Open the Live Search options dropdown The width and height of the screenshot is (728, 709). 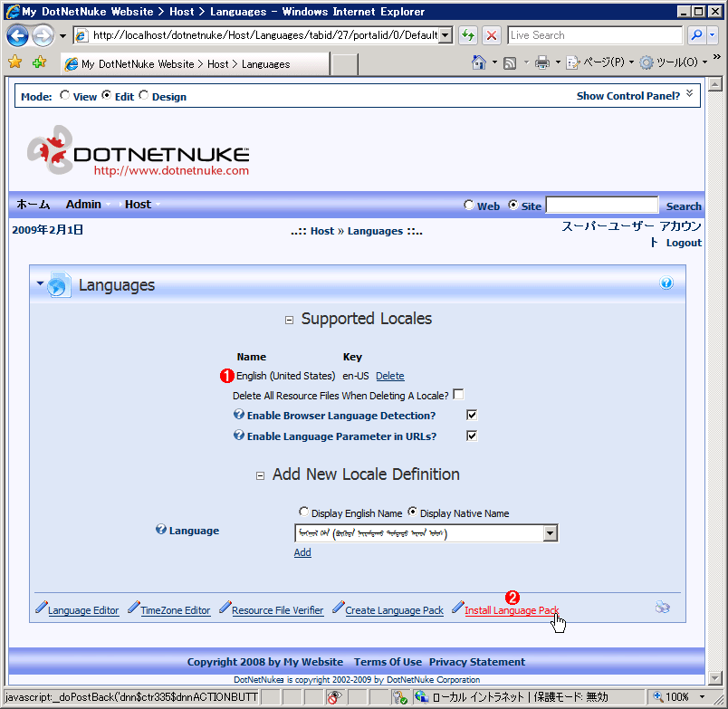point(713,35)
